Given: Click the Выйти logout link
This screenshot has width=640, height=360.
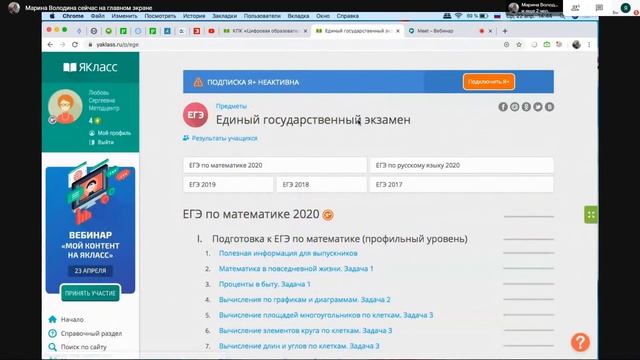Looking at the screenshot, I should point(105,142).
